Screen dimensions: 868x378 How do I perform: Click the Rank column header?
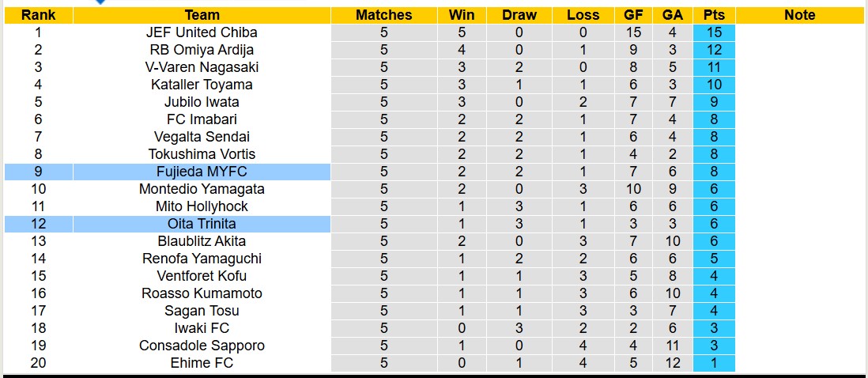pos(38,15)
